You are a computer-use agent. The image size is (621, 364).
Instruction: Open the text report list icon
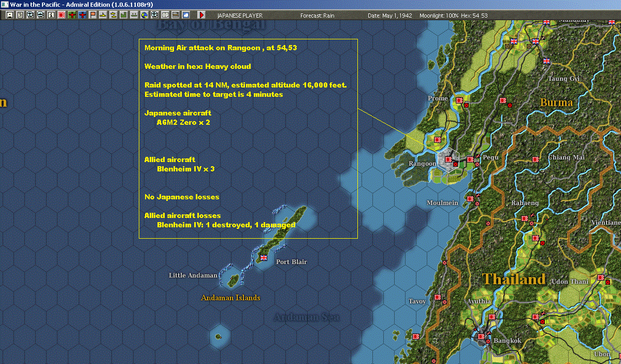click(x=20, y=15)
